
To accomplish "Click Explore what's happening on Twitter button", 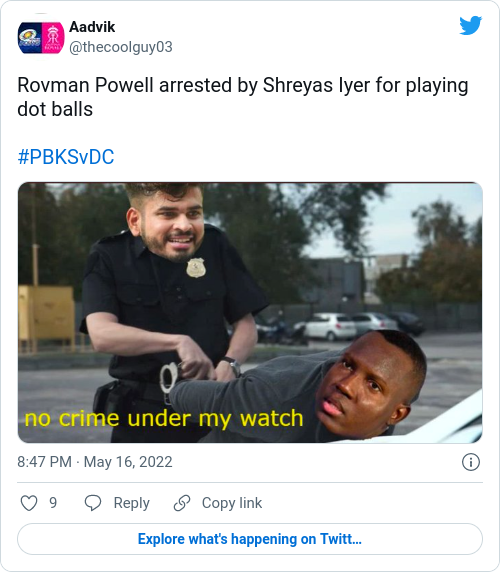I will [x=250, y=539].
